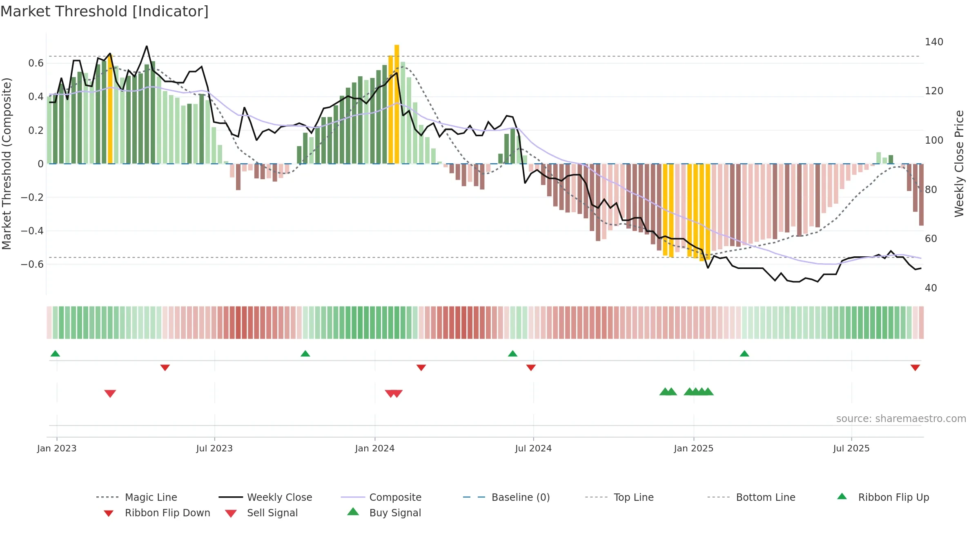This screenshot has height=551, width=980.
Task: Click the −0.2 tick on the left axis
Action: click(x=32, y=197)
